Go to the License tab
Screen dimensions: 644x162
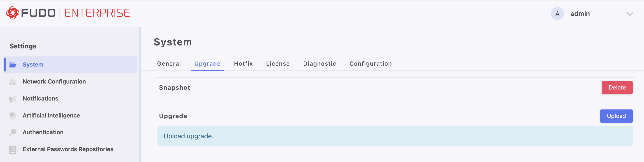click(x=278, y=64)
